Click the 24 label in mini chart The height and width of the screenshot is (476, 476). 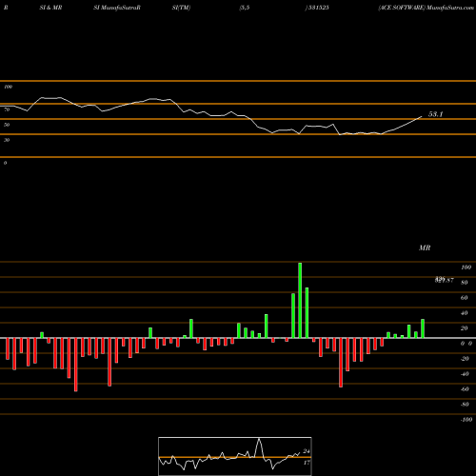point(307,451)
